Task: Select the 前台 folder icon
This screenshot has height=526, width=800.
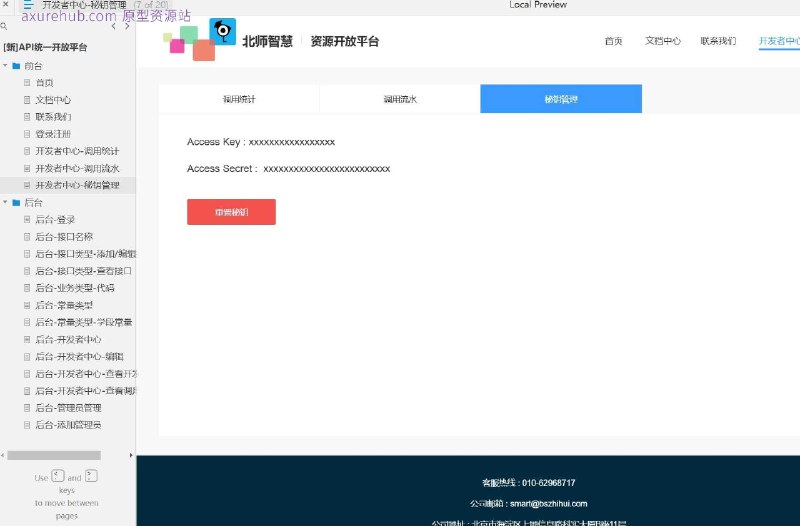Action: click(x=16, y=66)
